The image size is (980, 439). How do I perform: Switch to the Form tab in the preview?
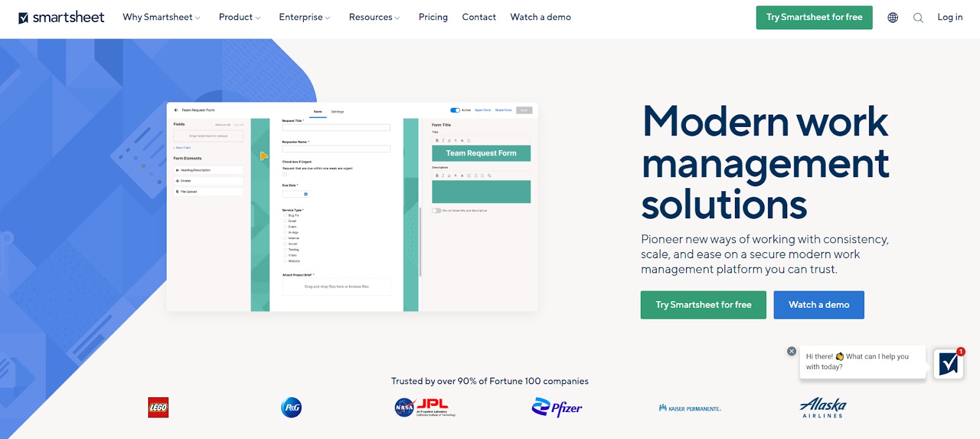tap(318, 112)
